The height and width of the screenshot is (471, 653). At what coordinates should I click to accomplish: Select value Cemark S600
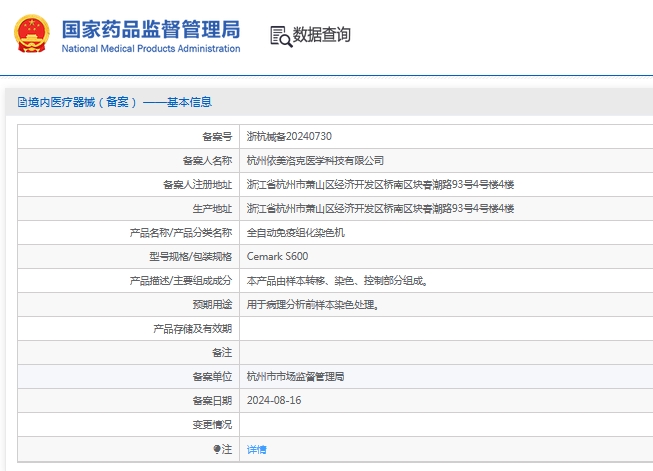(277, 256)
